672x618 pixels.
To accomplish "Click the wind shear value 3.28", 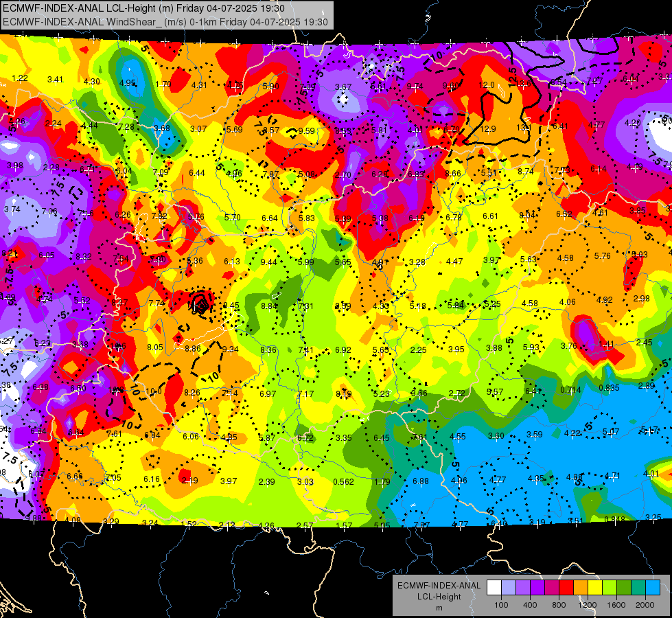I will (417, 262).
